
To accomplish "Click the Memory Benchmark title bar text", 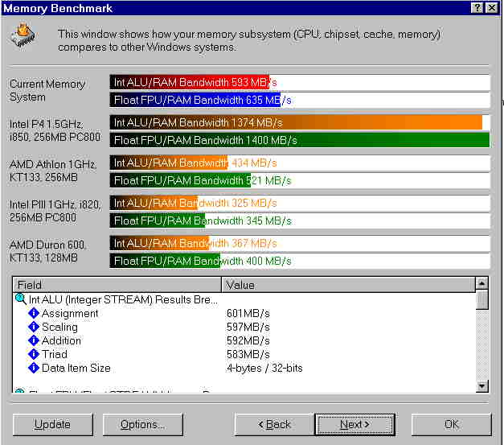I will pos(58,8).
